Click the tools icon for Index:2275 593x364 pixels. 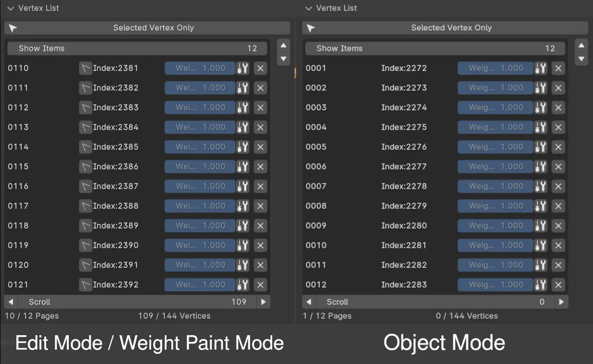[541, 127]
